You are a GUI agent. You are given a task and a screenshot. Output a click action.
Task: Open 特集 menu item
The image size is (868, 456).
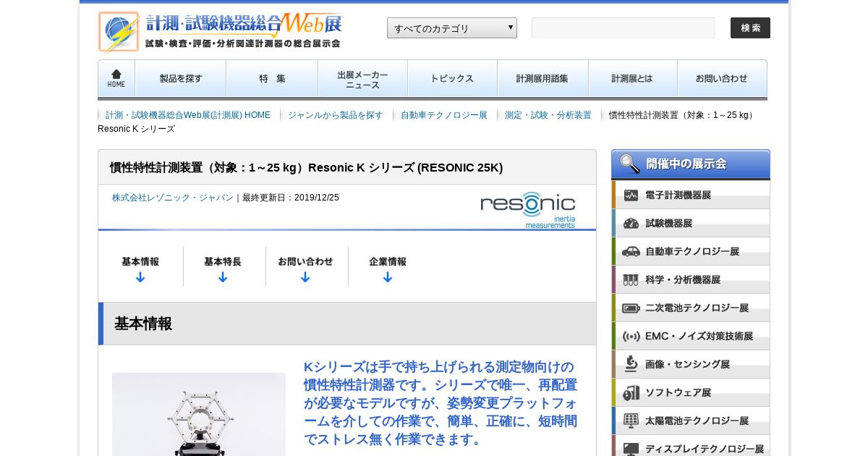(x=272, y=78)
